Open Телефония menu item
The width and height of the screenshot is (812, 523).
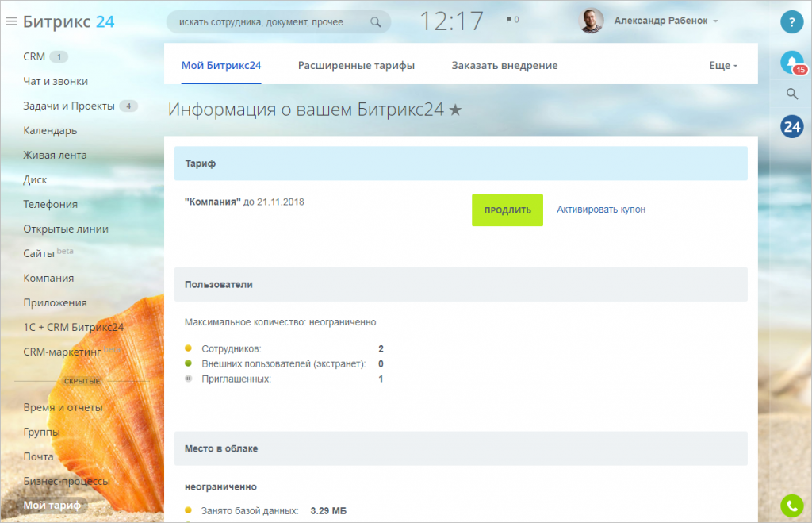(50, 204)
